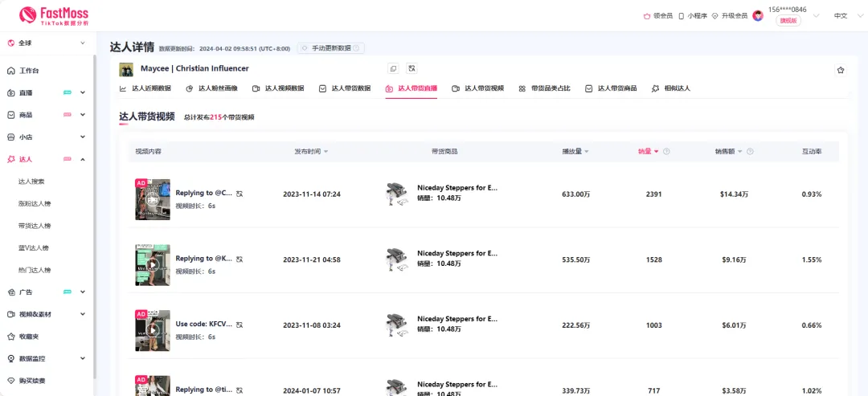Play the first video thumbnail dated 2023-11-14

pos(152,199)
